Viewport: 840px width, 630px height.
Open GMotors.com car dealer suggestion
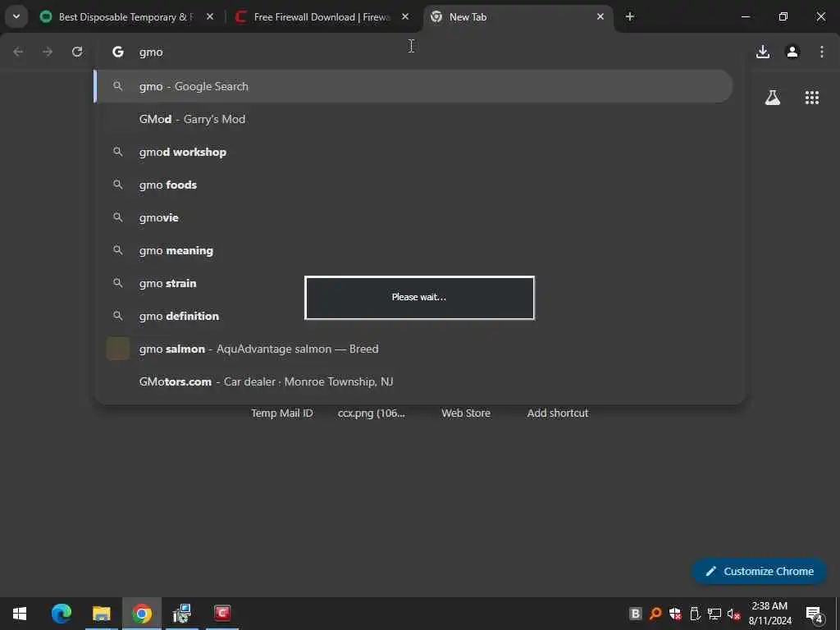[x=413, y=381]
